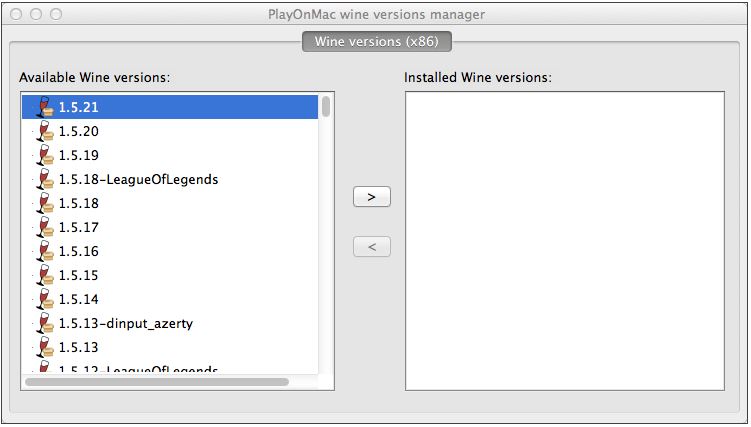Select the partially visible 1.5.12-LeagueOfLegends entry
Screen dimensions: 751x427
pos(170,368)
